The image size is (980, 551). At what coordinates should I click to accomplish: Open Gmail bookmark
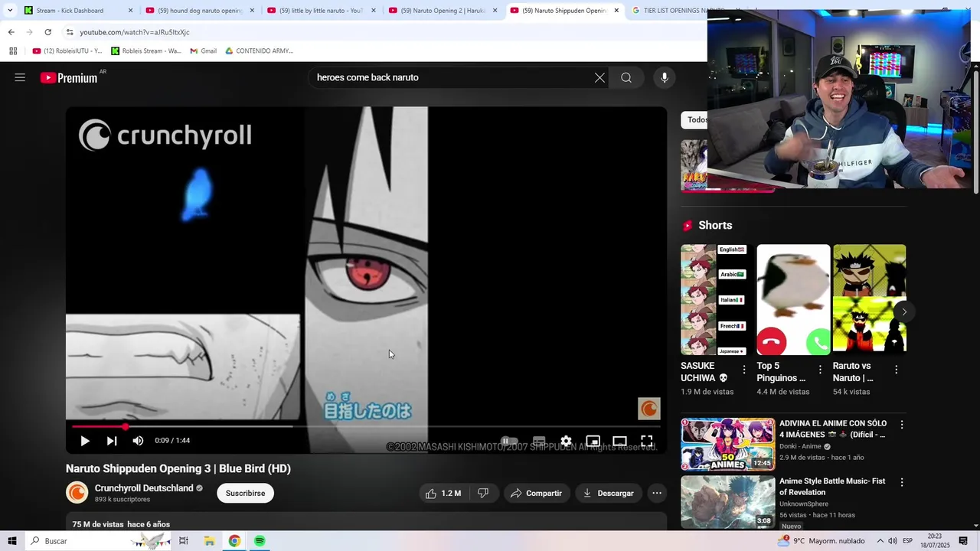click(x=203, y=51)
